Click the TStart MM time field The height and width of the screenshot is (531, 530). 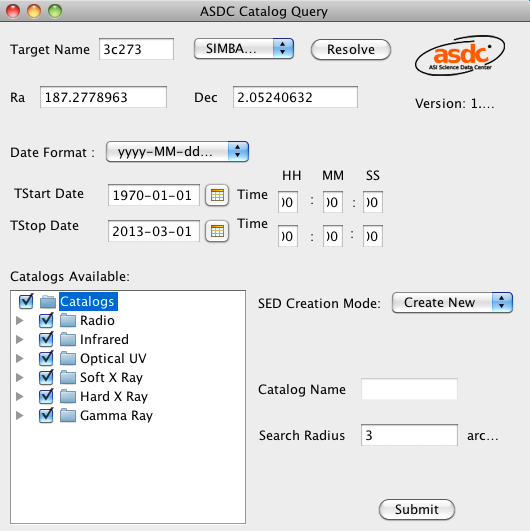[333, 202]
